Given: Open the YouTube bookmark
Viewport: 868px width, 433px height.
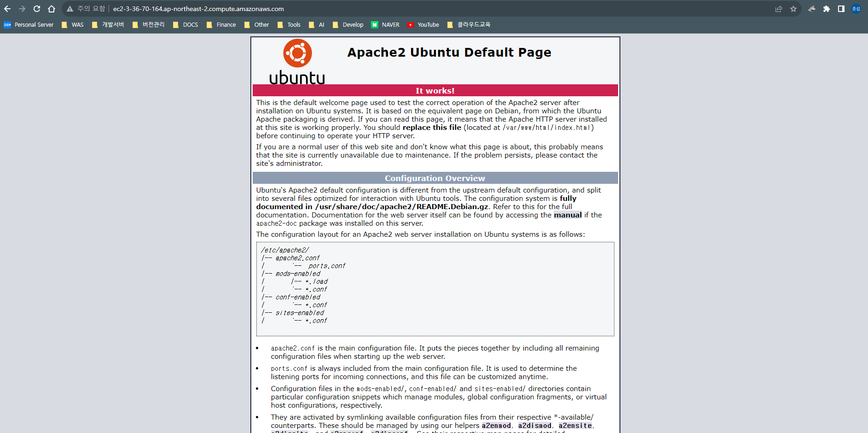Looking at the screenshot, I should [x=423, y=25].
